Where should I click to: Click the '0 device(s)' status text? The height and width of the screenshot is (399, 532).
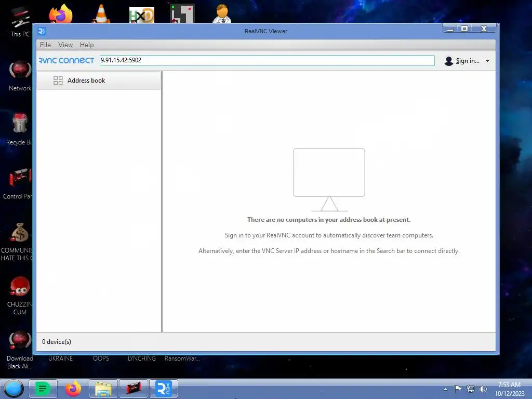pyautogui.click(x=56, y=342)
